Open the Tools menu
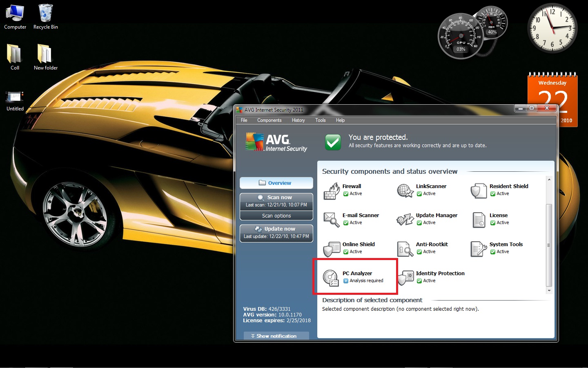Viewport: 588px width, 368px height. point(320,120)
